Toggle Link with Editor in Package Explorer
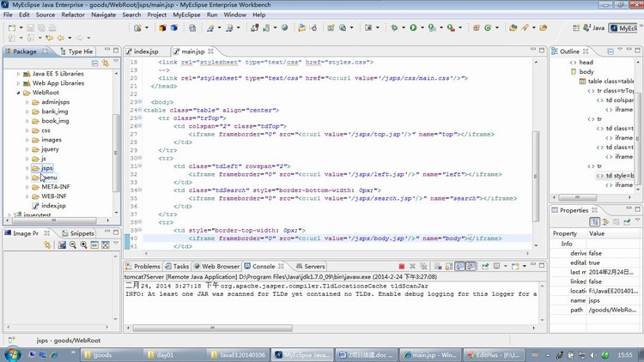The image size is (644, 362). pyautogui.click(x=106, y=63)
